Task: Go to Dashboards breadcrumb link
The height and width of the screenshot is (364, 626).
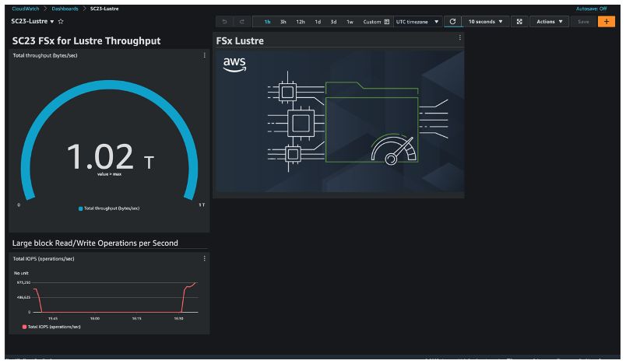Action: pos(65,9)
